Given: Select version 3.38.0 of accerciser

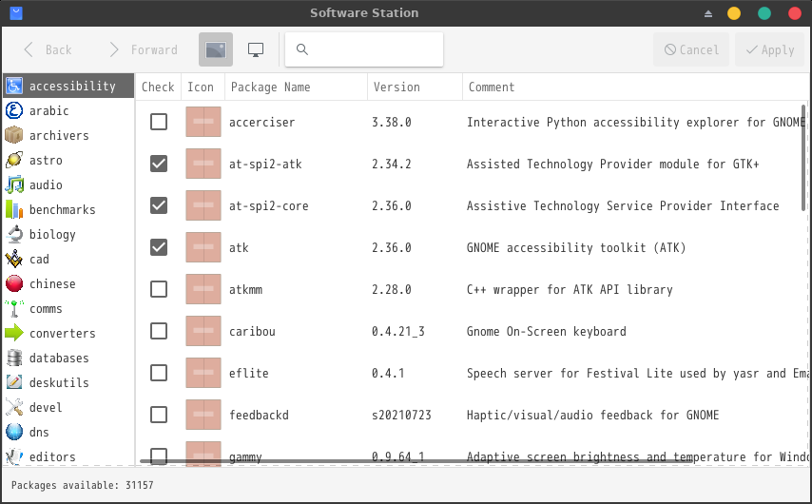Looking at the screenshot, I should 392,122.
